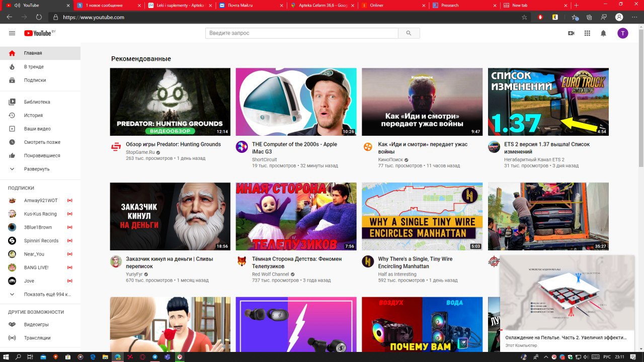Open the Amway921WOT subscription channel
644x362 pixels.
pyautogui.click(x=40, y=201)
